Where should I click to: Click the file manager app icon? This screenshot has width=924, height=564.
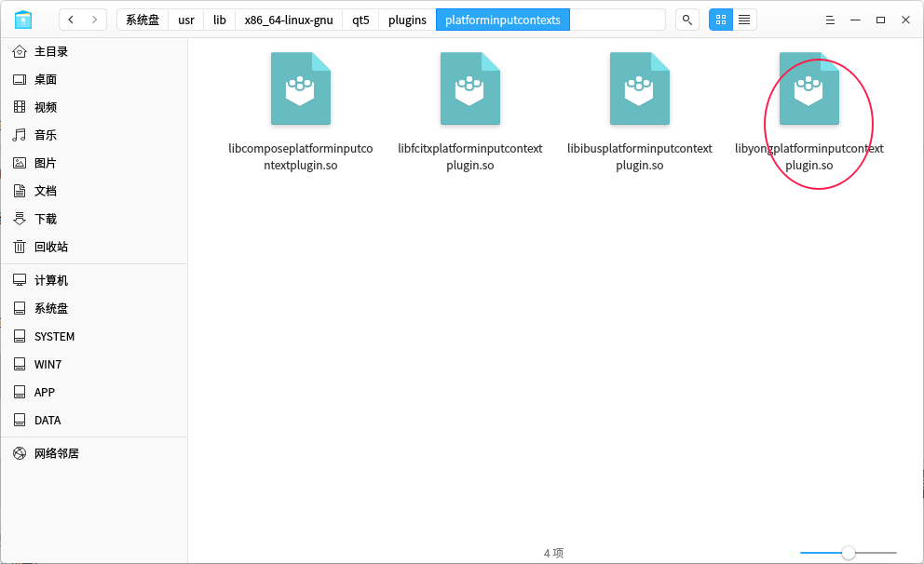point(23,20)
